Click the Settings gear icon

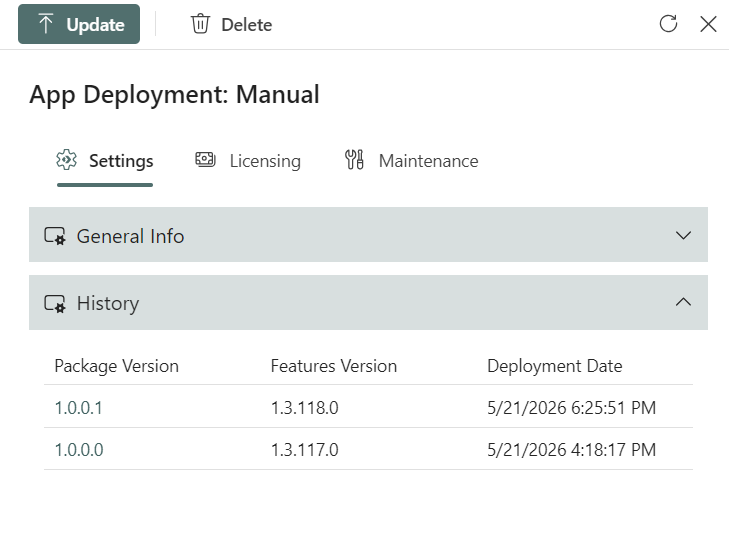pos(66,160)
